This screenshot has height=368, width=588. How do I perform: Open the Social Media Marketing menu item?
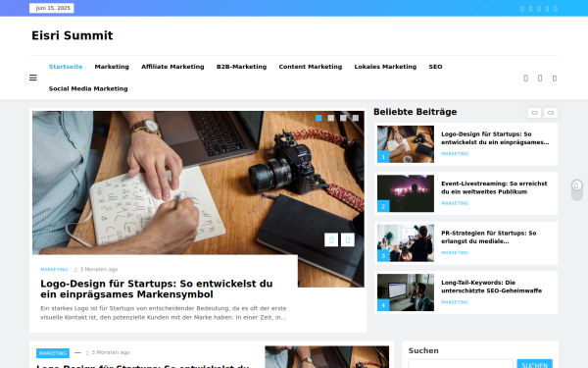coord(88,88)
